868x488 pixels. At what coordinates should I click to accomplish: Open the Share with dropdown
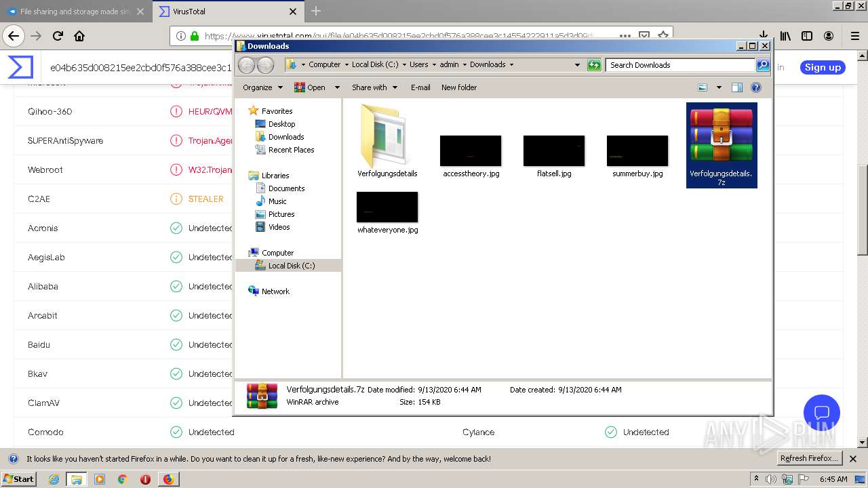click(x=374, y=87)
